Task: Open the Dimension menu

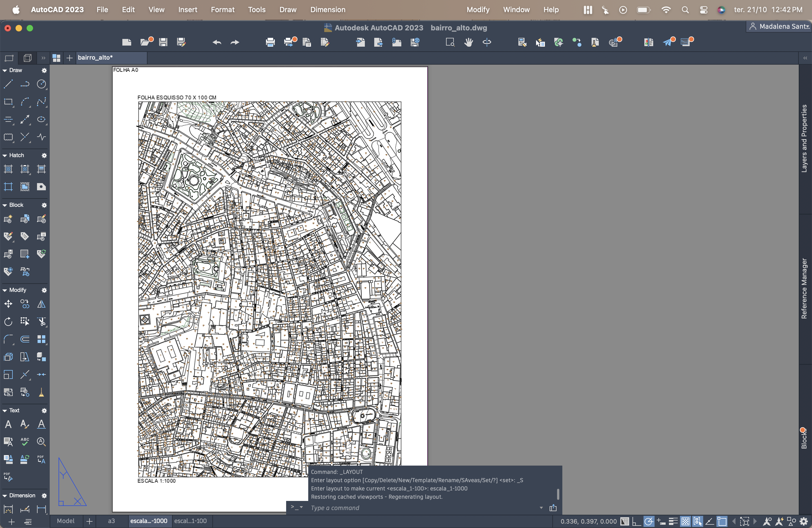Action: click(328, 10)
